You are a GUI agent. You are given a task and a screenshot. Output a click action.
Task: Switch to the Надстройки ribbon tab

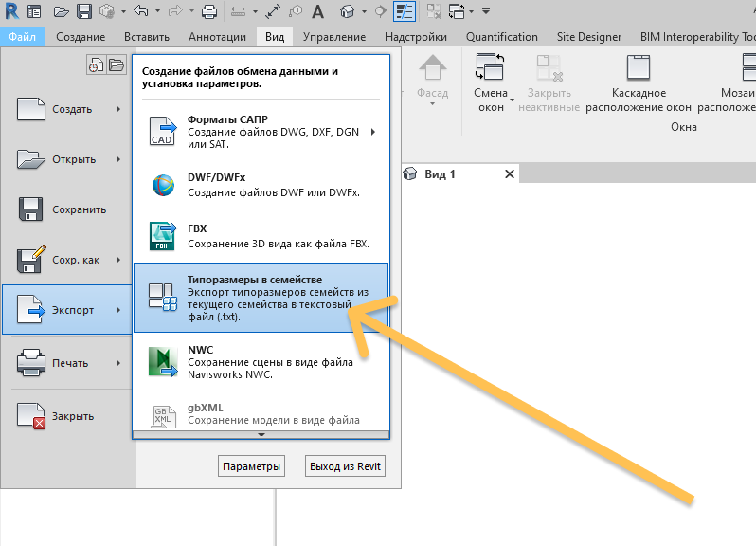click(x=416, y=37)
